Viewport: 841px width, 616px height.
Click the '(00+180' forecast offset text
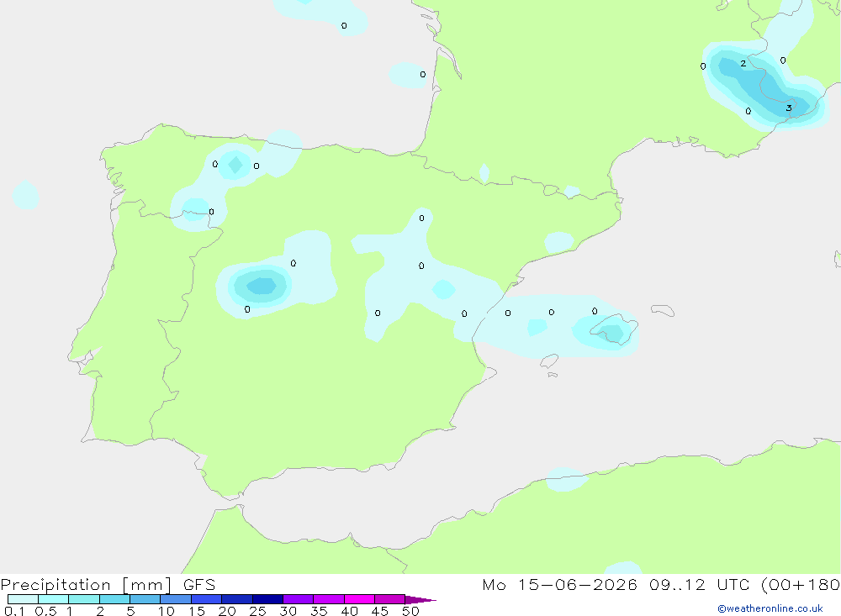point(801,585)
